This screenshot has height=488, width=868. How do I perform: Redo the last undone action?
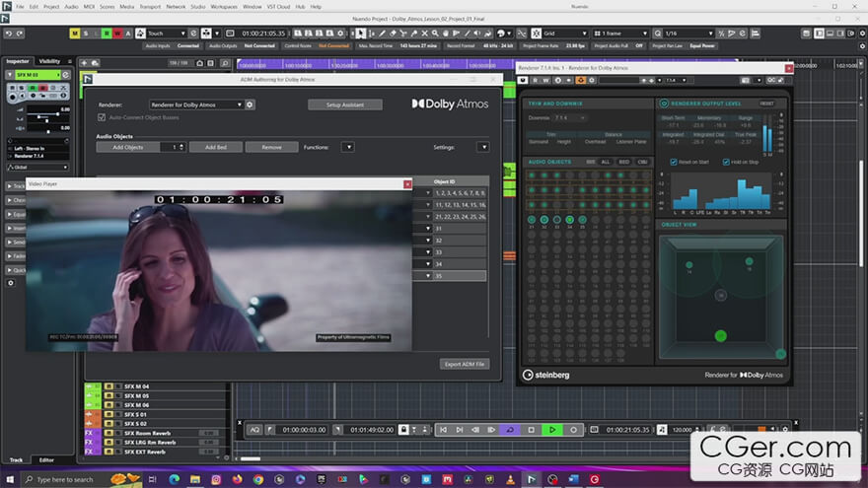pos(20,34)
